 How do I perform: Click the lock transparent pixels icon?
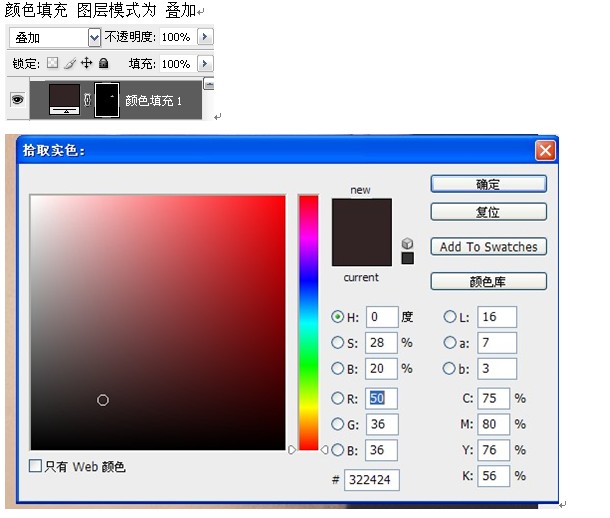[53, 63]
